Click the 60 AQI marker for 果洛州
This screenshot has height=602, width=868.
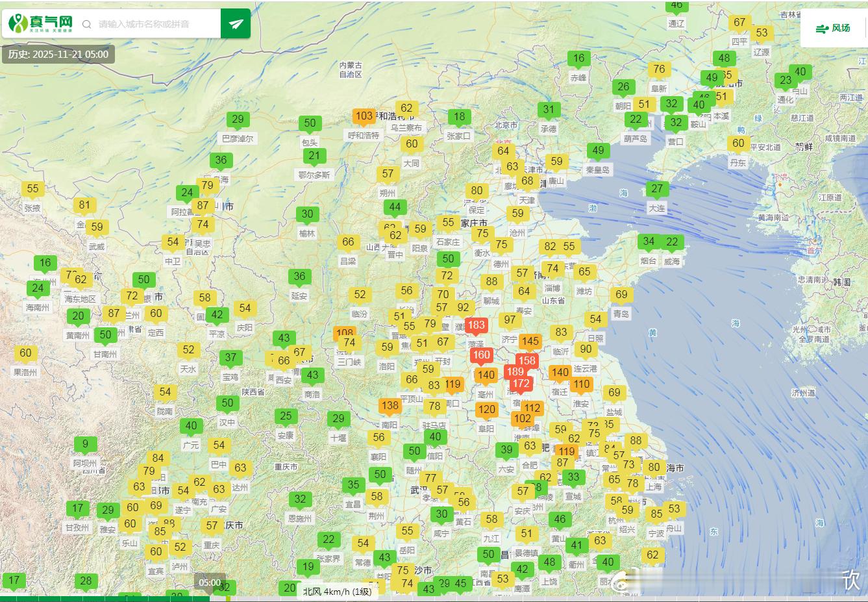25,353
